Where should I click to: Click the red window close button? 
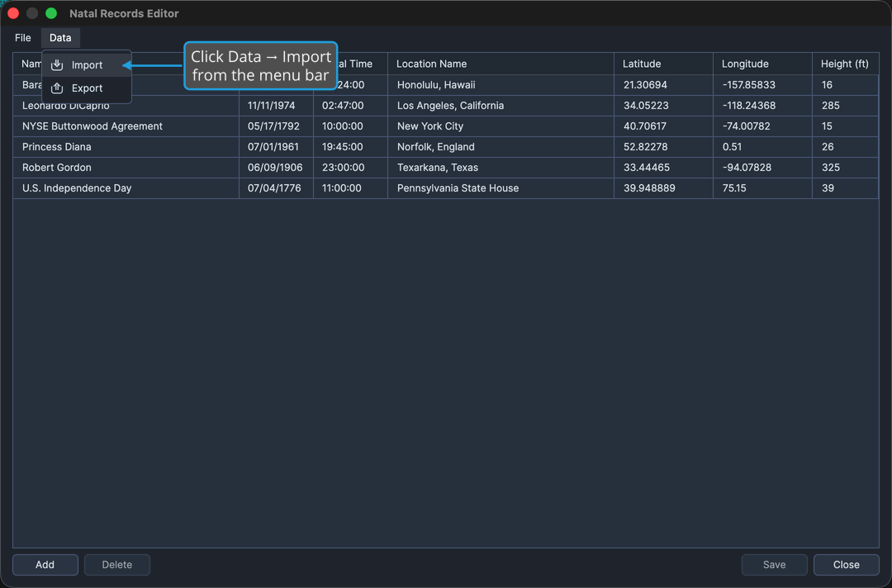click(x=14, y=13)
